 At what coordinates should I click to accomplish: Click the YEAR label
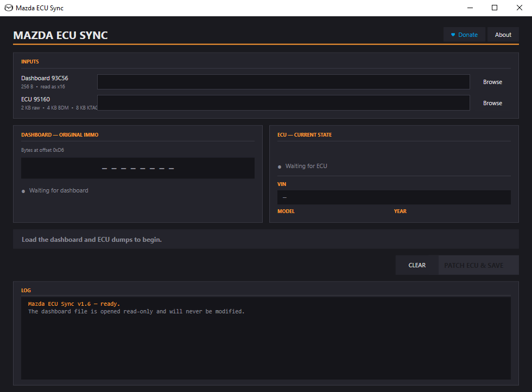click(x=400, y=211)
